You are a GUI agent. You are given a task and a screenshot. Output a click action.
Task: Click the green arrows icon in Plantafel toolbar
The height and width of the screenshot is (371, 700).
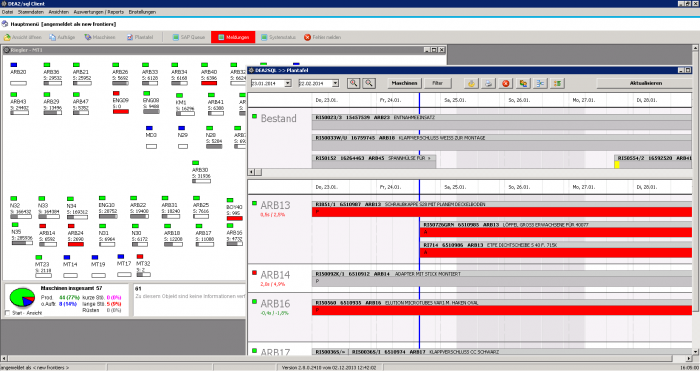click(x=557, y=83)
